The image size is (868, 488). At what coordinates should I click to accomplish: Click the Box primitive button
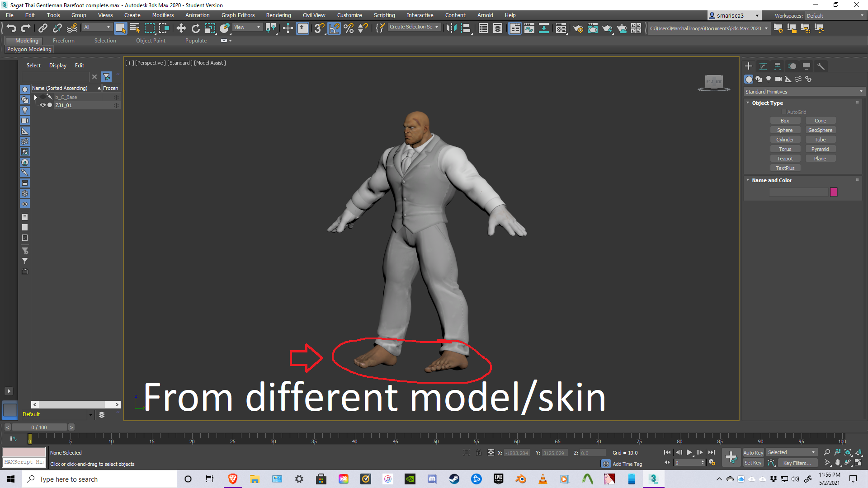(x=785, y=121)
